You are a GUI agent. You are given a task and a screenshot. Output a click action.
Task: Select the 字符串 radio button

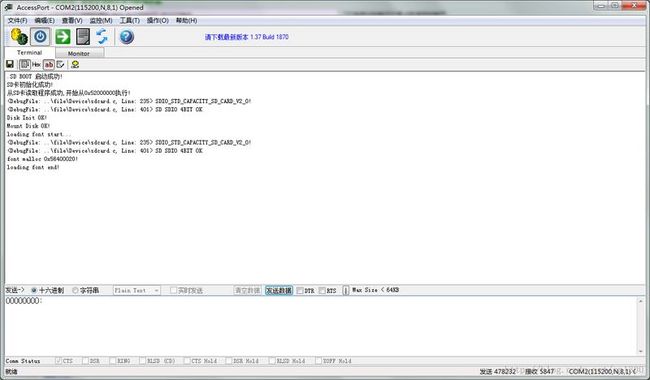[x=75, y=290]
